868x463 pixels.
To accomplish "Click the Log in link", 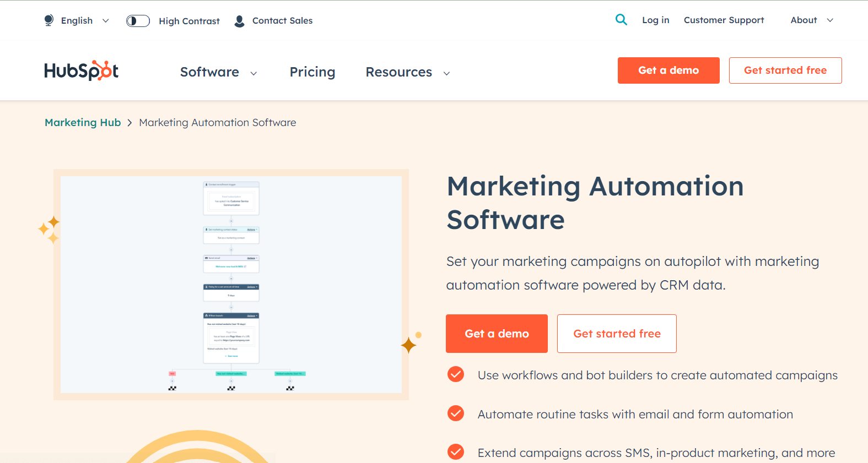I will coord(655,20).
